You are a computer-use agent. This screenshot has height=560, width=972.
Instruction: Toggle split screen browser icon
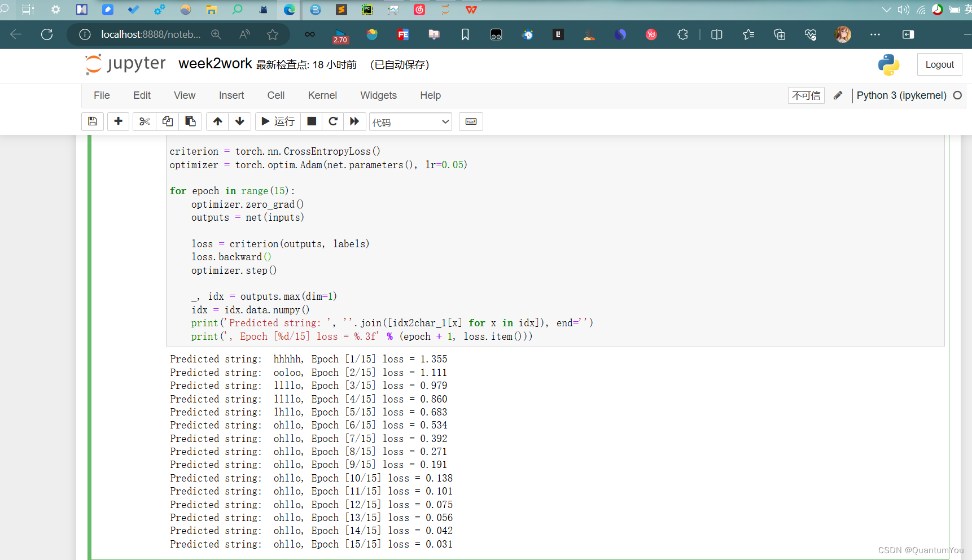tap(717, 34)
